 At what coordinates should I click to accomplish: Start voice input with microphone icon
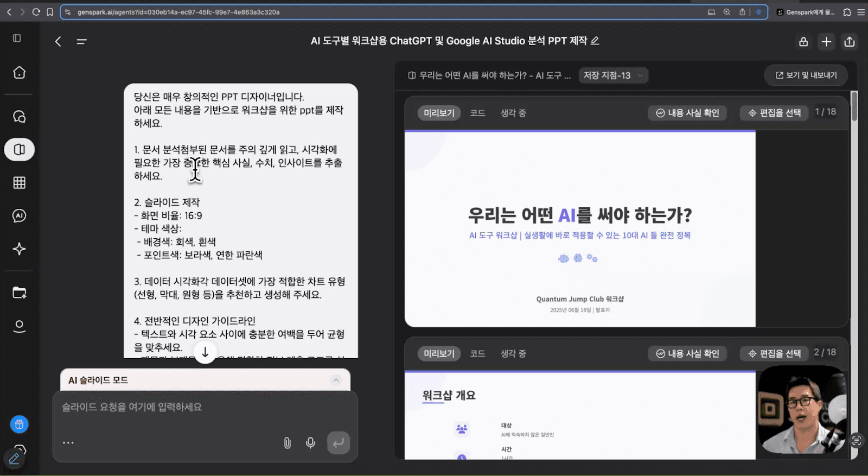310,443
